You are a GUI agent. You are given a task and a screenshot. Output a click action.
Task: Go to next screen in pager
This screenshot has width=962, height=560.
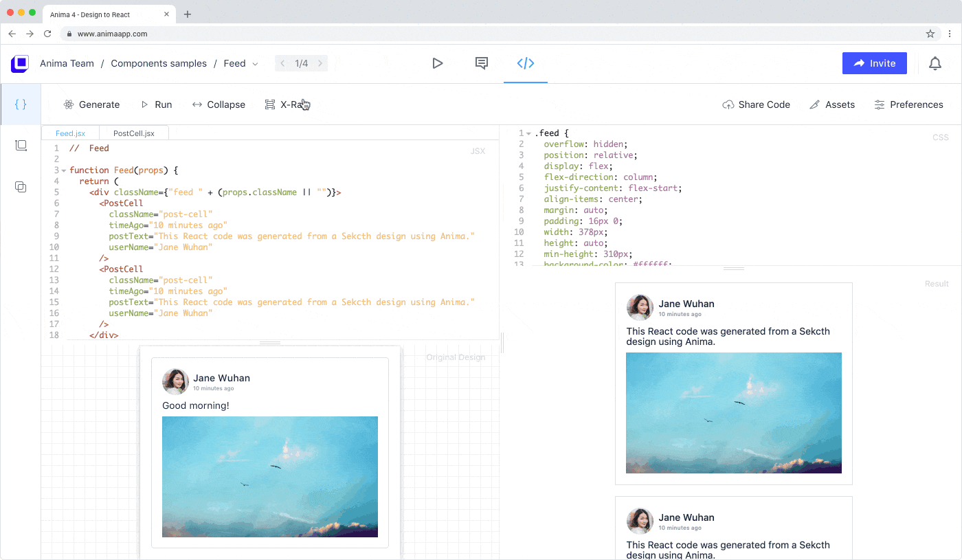pos(320,63)
